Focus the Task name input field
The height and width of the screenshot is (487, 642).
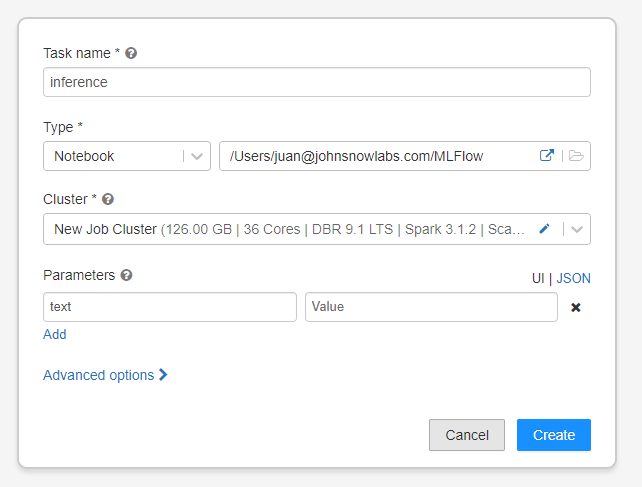(317, 82)
